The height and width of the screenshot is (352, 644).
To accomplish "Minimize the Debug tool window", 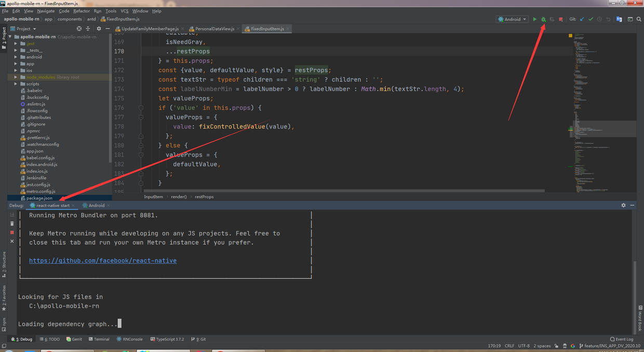I will pyautogui.click(x=632, y=205).
